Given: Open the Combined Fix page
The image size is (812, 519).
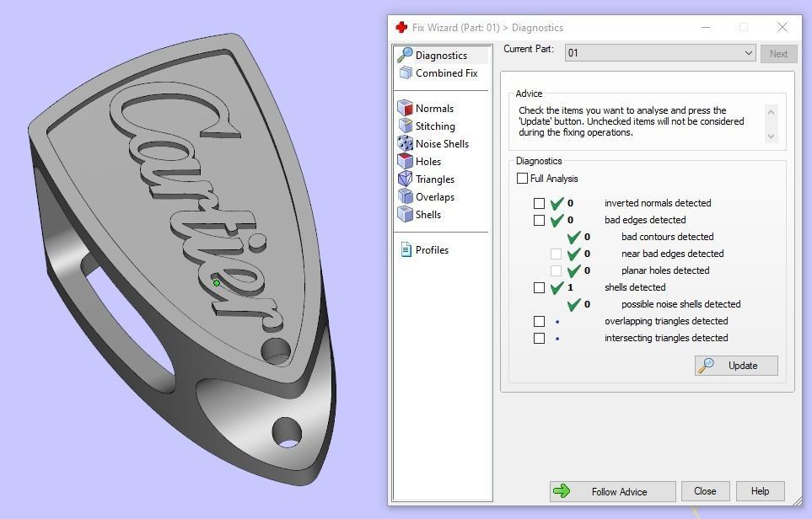Looking at the screenshot, I should point(446,73).
